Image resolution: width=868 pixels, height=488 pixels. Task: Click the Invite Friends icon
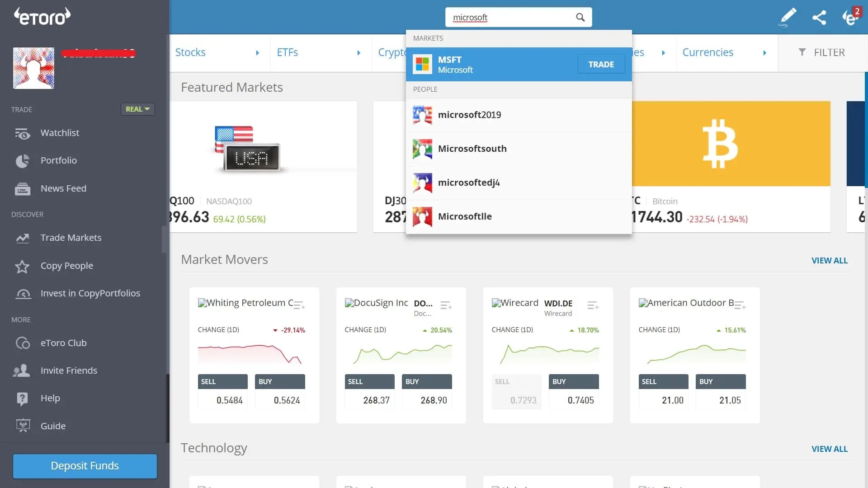[x=23, y=371]
